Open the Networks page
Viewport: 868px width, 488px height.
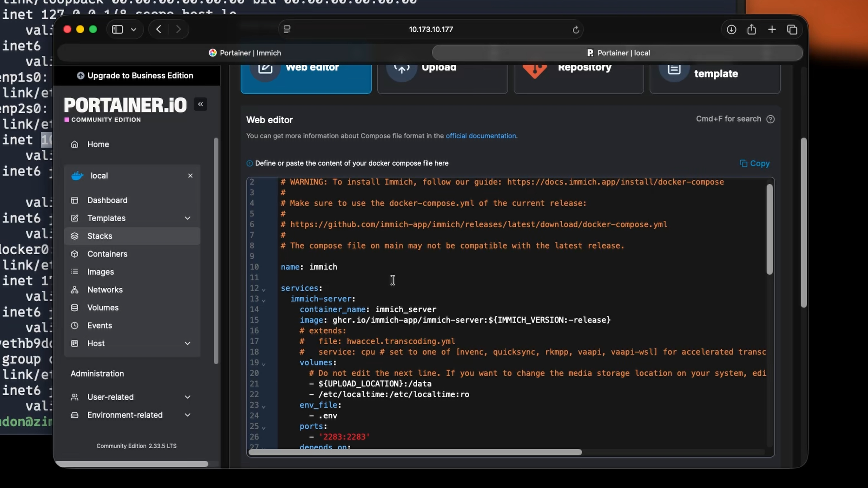[105, 290]
